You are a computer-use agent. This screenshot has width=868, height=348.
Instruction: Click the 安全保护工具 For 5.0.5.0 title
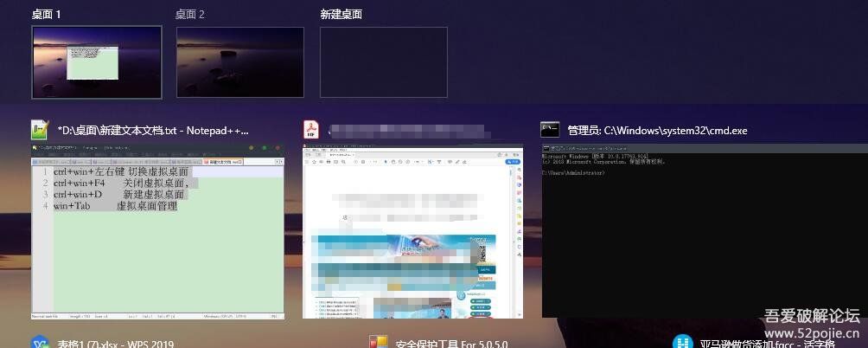[451, 345]
